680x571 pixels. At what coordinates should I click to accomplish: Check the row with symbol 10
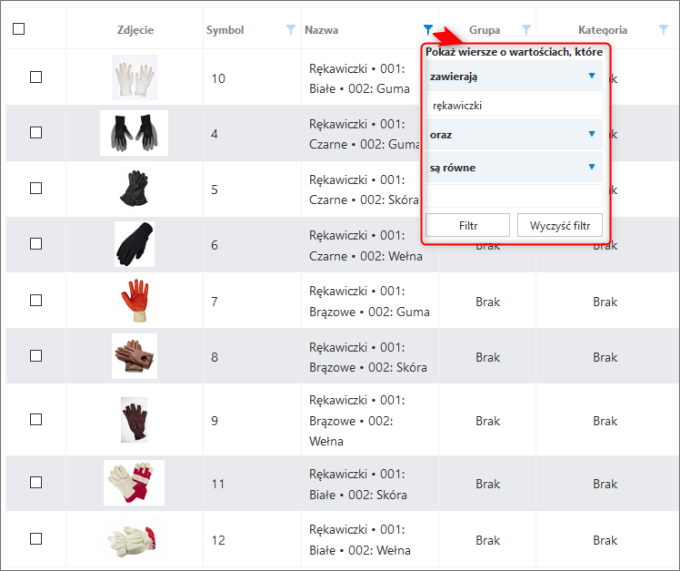coord(36,77)
